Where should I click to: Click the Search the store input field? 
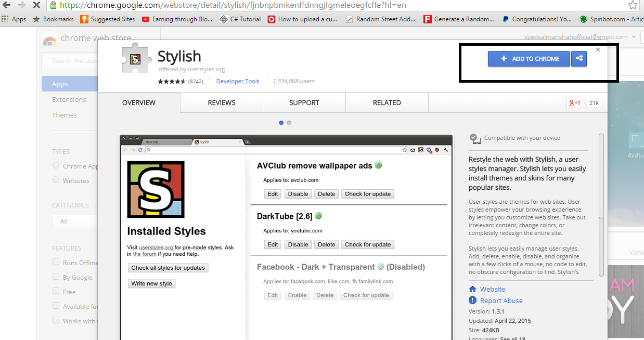tap(70, 60)
